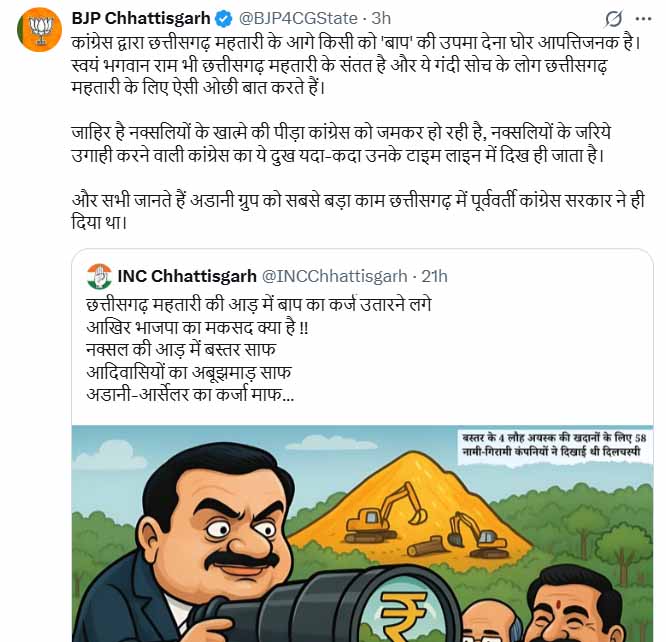Open the 3h timestamp link
The height and width of the screenshot is (642, 666).
point(381,18)
